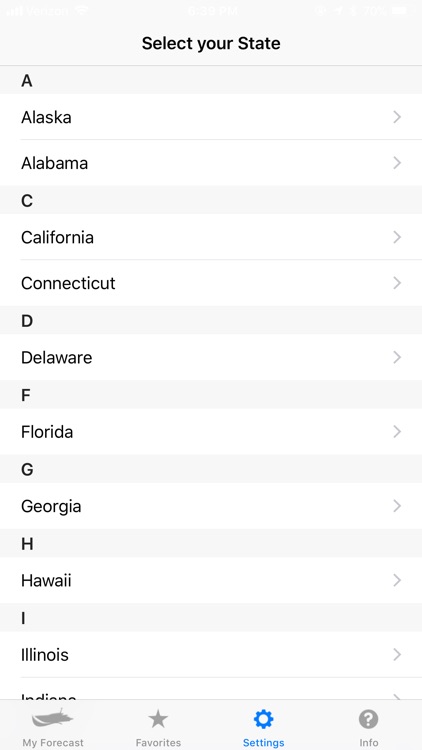This screenshot has height=750, width=422.
Task: Tap the arrow beside Alabama
Action: coord(397,163)
